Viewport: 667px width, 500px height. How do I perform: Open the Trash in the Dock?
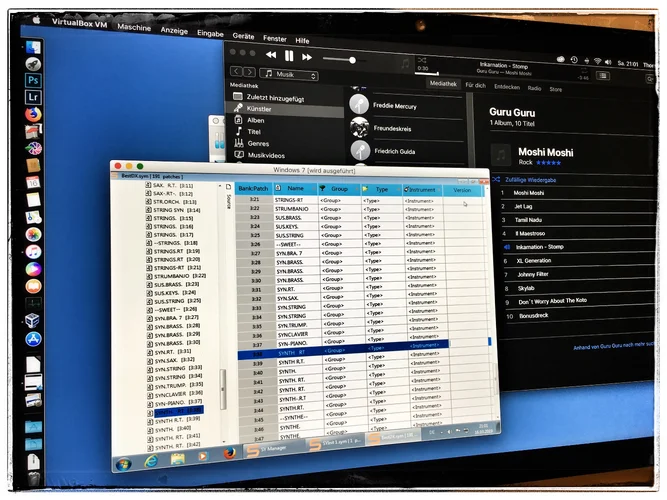coord(33,479)
